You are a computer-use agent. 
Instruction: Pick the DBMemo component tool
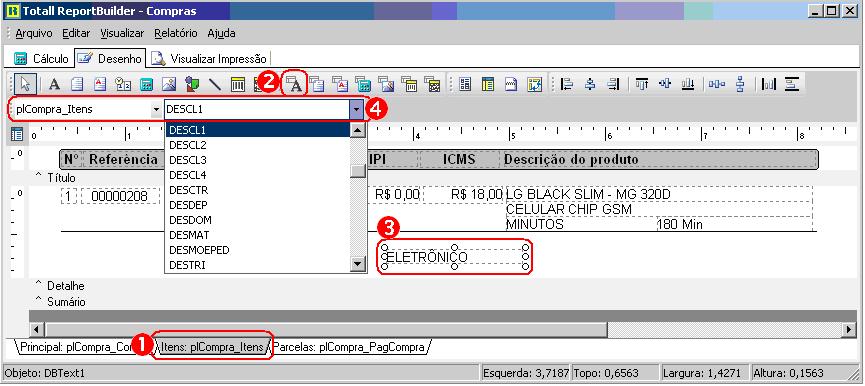coord(317,84)
